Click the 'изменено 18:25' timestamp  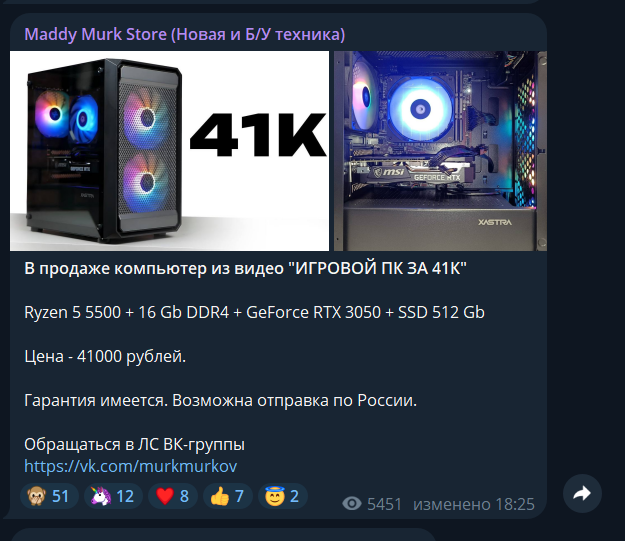coord(474,504)
